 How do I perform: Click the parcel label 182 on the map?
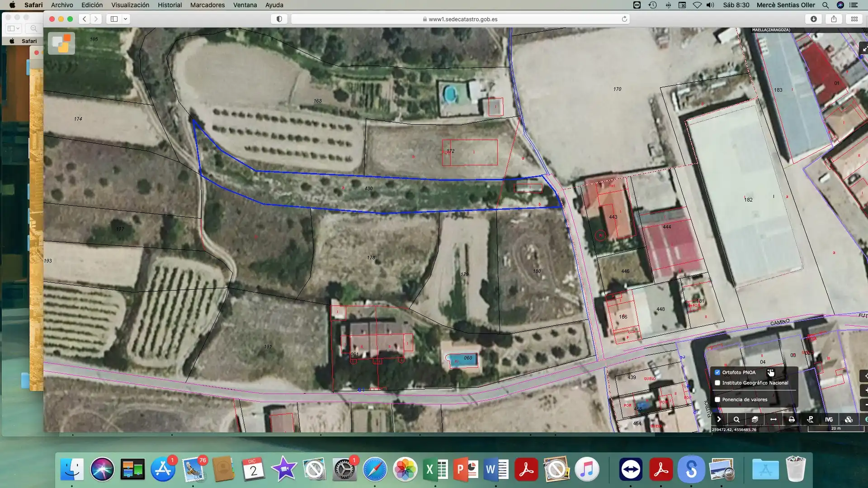[x=748, y=200]
